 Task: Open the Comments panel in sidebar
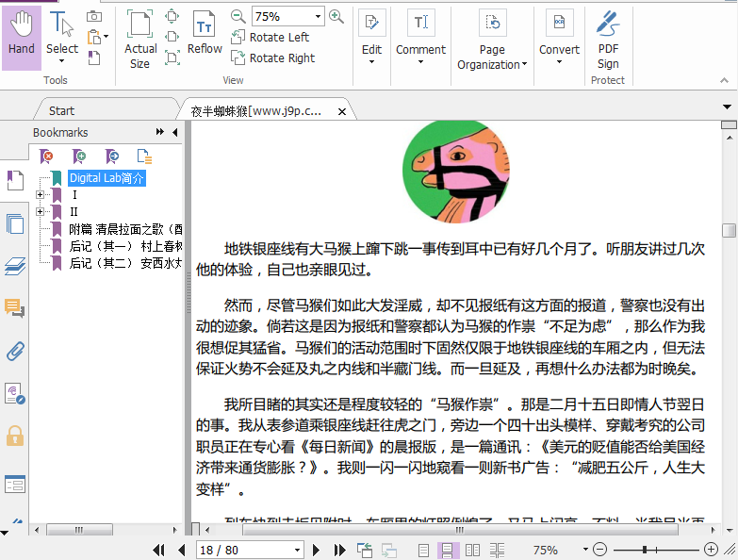click(15, 308)
